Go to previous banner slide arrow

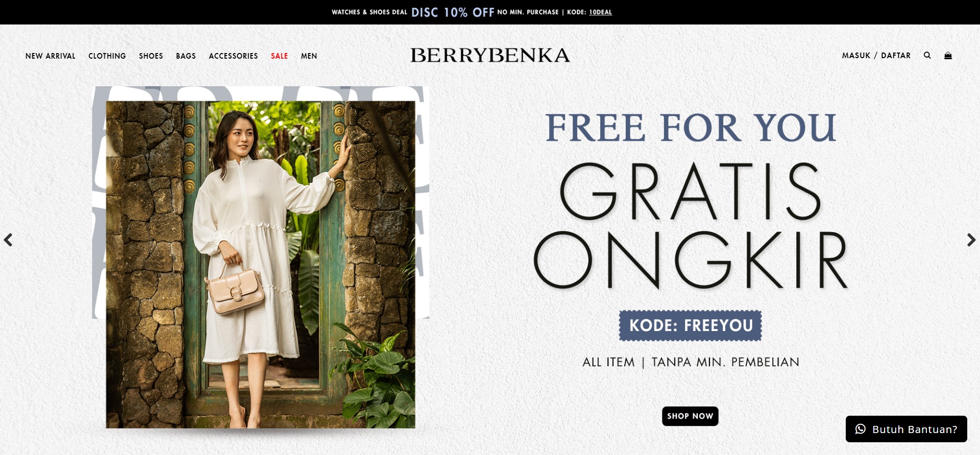8,240
